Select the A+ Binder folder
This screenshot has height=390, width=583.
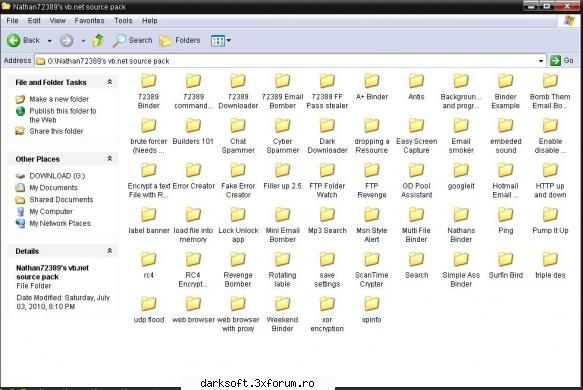pos(372,87)
